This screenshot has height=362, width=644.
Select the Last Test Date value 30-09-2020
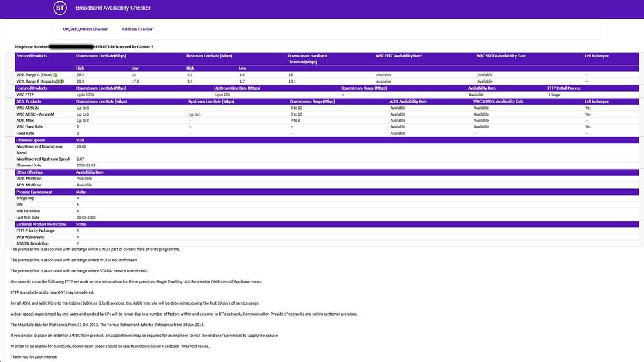86,217
